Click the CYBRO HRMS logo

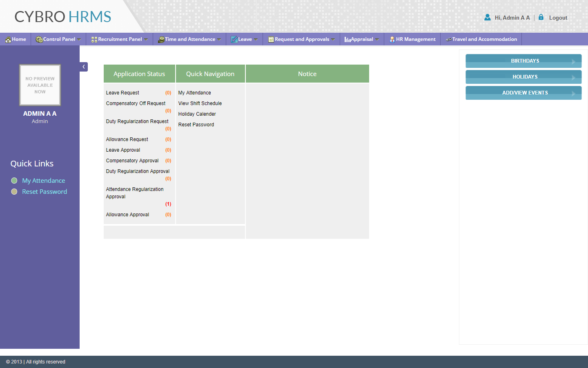63,16
